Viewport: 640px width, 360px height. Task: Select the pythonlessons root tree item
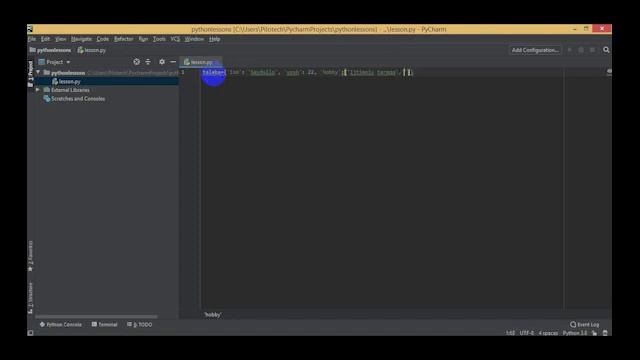(68, 73)
